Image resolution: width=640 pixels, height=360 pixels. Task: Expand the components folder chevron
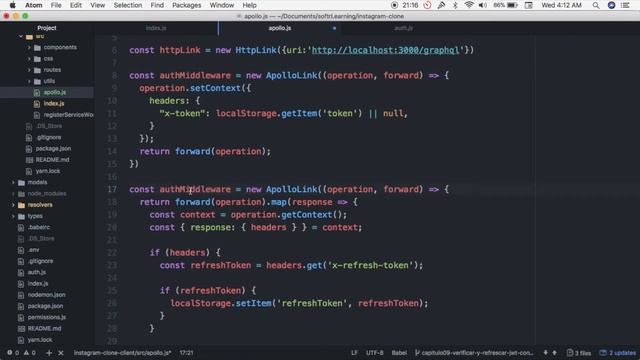[29, 47]
